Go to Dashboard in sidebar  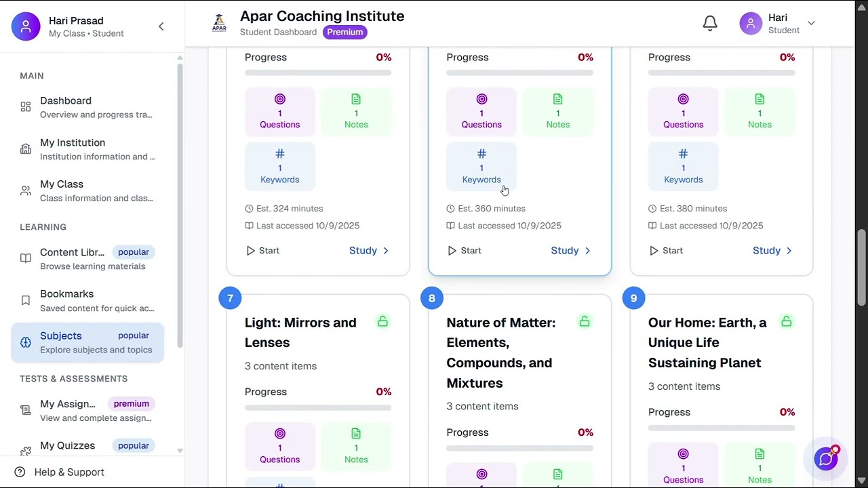87,107
